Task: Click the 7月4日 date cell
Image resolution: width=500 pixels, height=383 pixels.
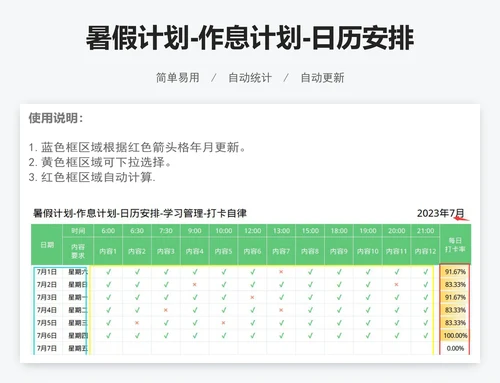Action: [x=47, y=310]
